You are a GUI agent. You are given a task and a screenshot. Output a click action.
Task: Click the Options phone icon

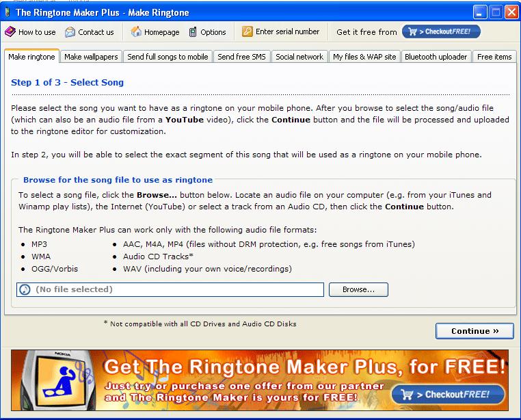(193, 32)
